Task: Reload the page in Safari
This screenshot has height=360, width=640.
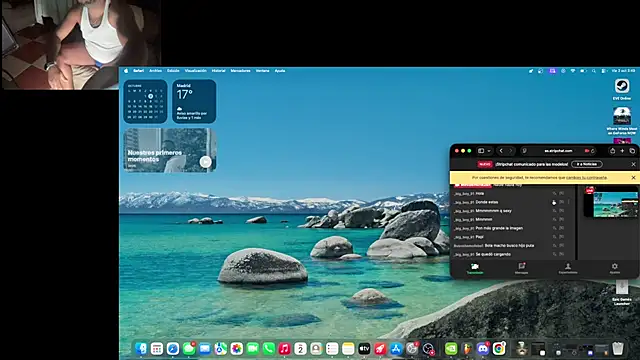Action: coord(593,151)
